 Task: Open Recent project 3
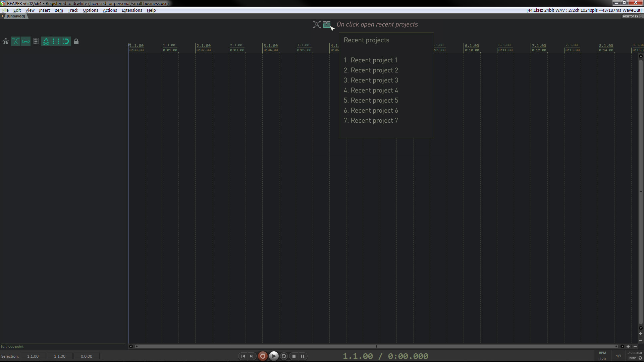point(371,80)
